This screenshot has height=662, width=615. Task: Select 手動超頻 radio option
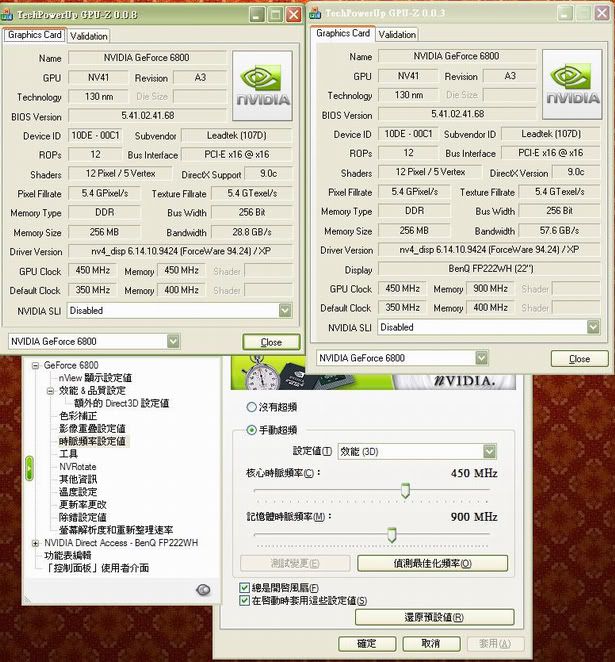point(251,430)
